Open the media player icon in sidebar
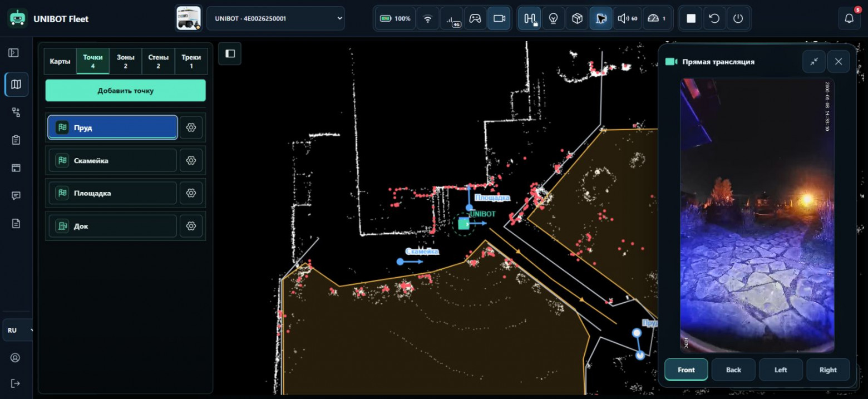This screenshot has width=868, height=399. [16, 168]
